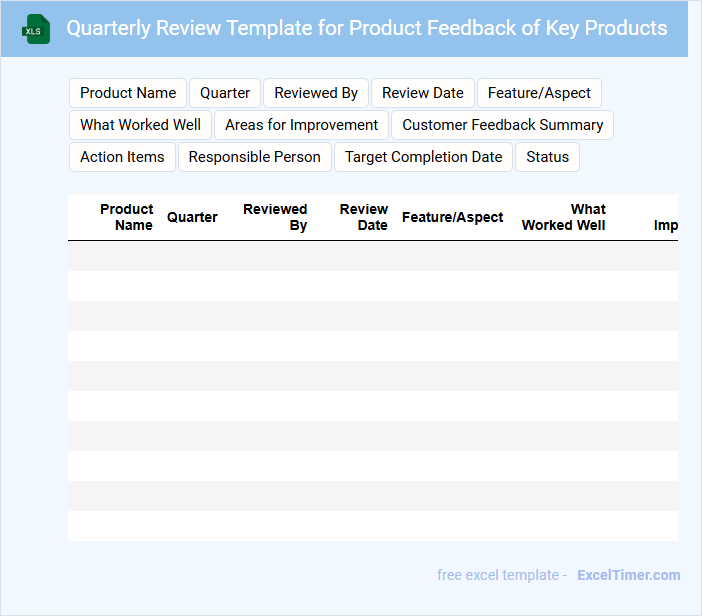702x616 pixels.
Task: Click the Product Name column header
Action: pos(127,217)
